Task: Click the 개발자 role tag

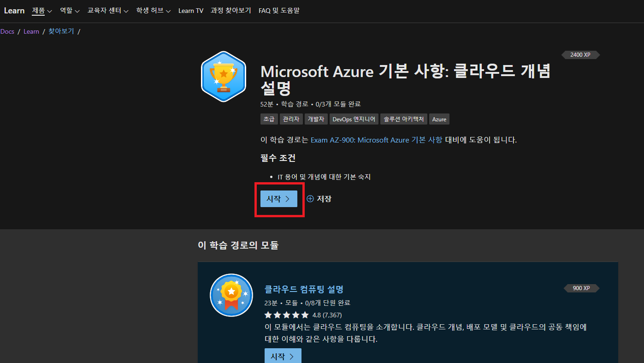Action: [x=316, y=119]
